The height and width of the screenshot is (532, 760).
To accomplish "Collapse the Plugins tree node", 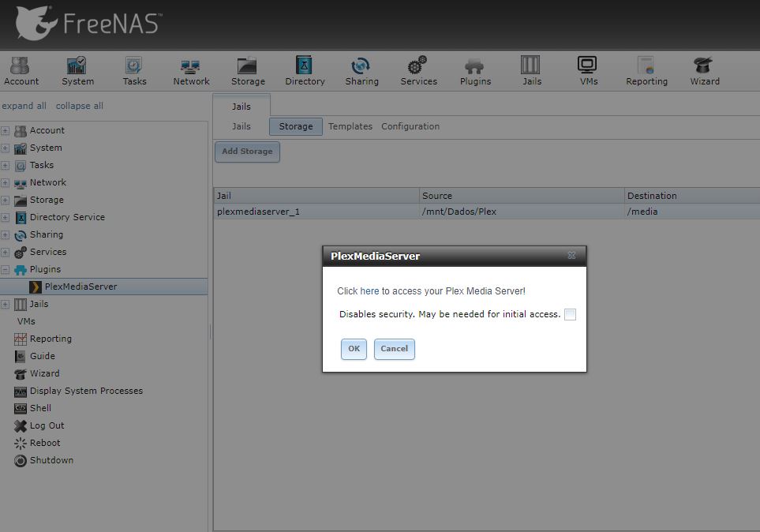I will coord(5,270).
